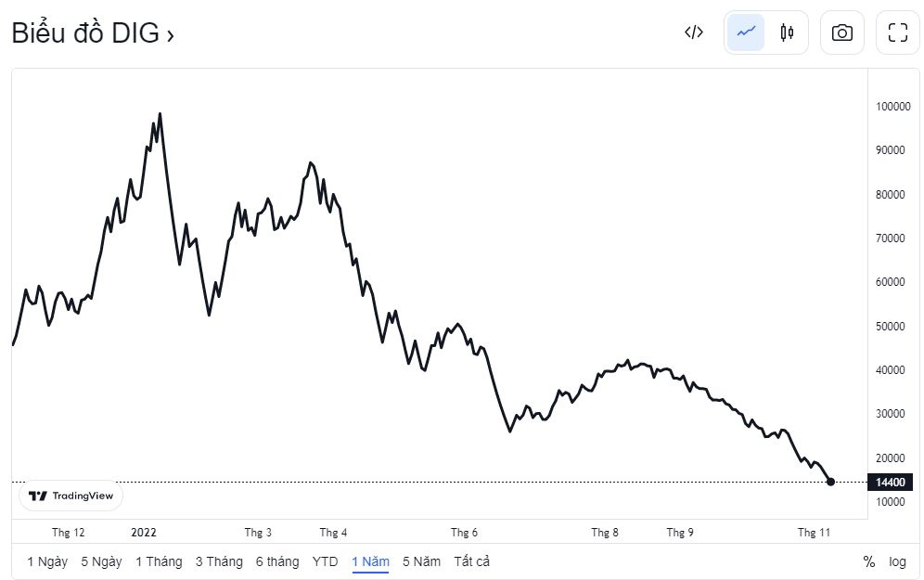The width and height of the screenshot is (924, 580).
Task: Select the 5 Năm time range
Action: tap(421, 561)
